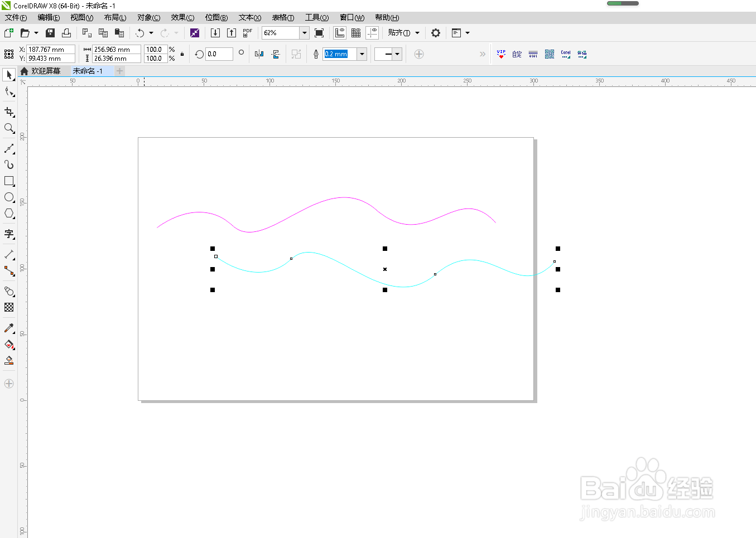756x538 pixels.
Task: Toggle show guidelines button
Action: click(x=372, y=33)
